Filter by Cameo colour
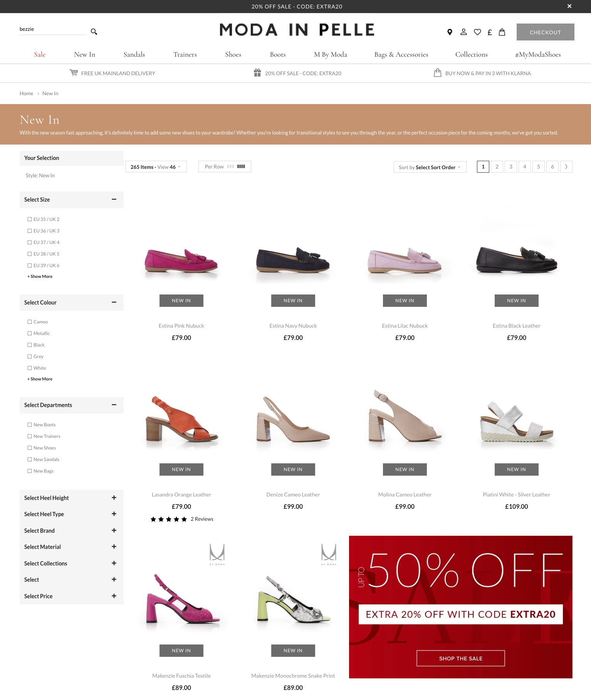591x700 pixels. tap(30, 322)
